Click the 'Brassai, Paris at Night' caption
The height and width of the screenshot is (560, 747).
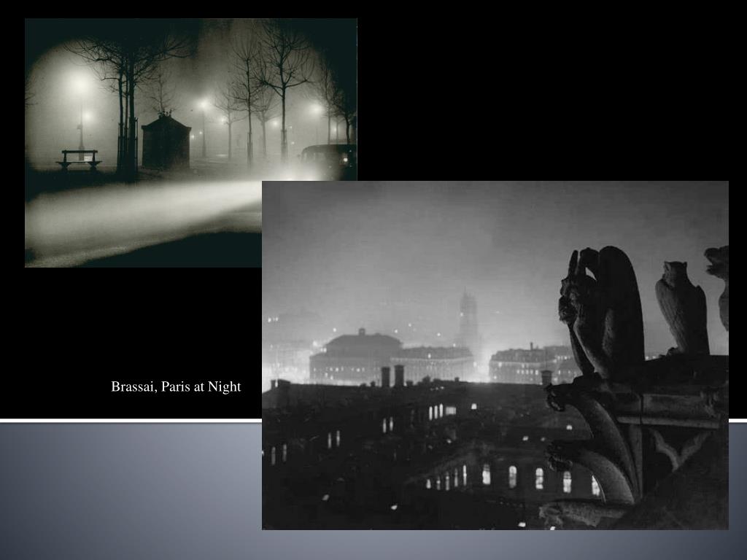tap(176, 386)
